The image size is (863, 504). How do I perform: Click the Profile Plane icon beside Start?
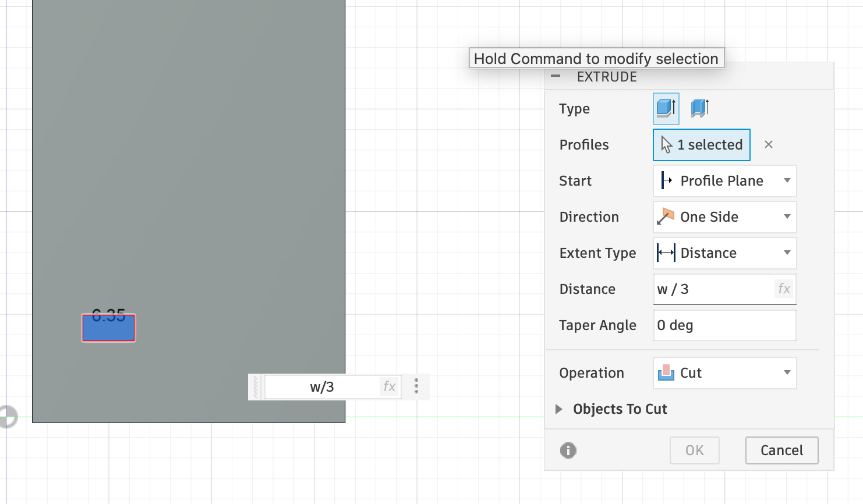[x=665, y=181]
